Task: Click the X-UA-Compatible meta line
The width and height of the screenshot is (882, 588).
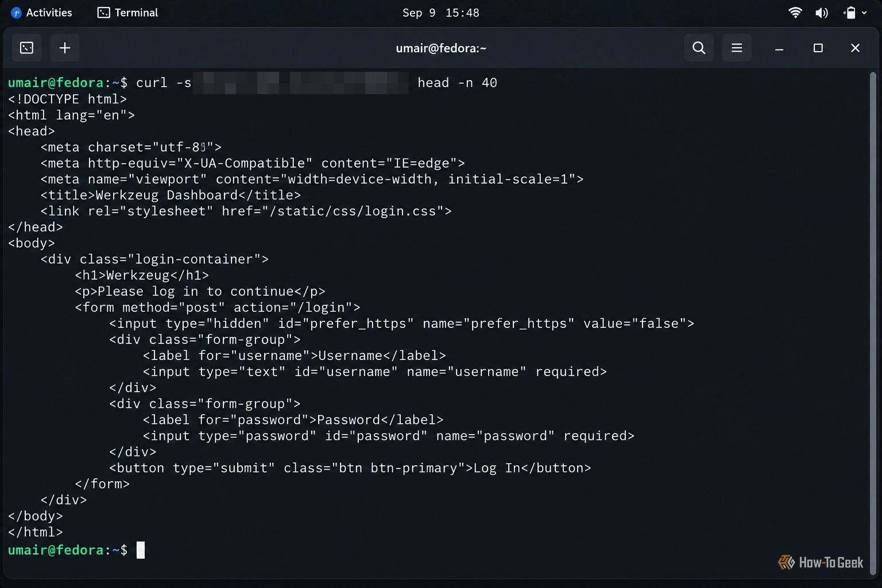Action: 253,163
